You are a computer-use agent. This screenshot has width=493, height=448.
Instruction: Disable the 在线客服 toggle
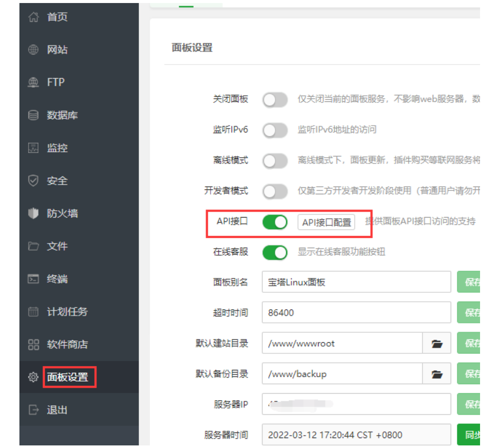275,252
